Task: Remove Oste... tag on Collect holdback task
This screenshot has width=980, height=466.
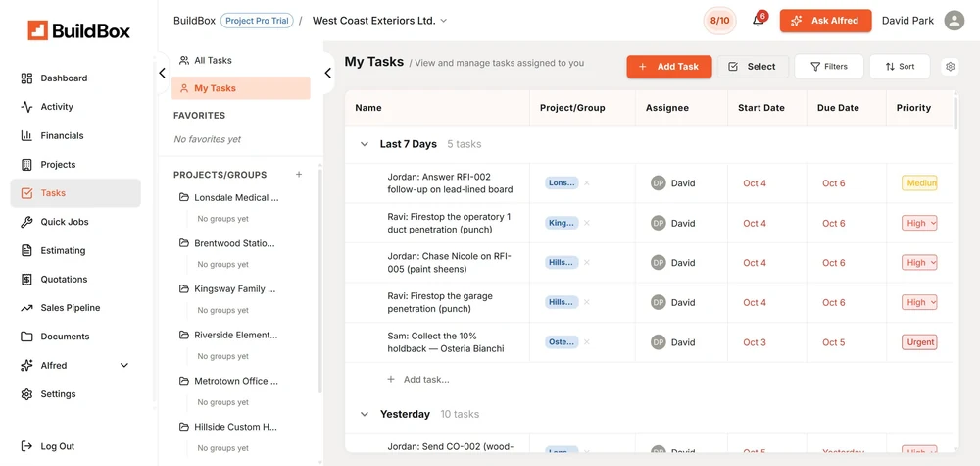Action: [586, 342]
